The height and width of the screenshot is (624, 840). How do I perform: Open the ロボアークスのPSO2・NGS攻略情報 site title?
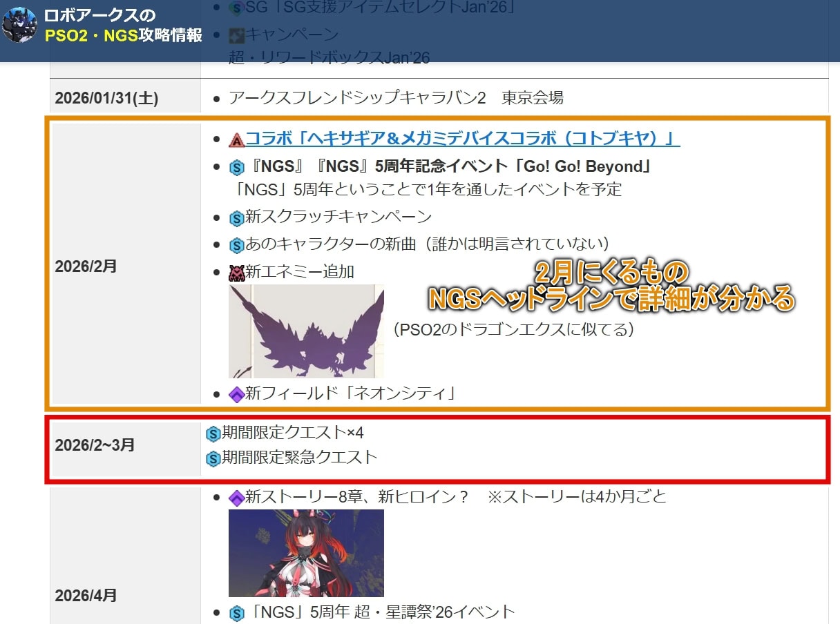(123, 26)
